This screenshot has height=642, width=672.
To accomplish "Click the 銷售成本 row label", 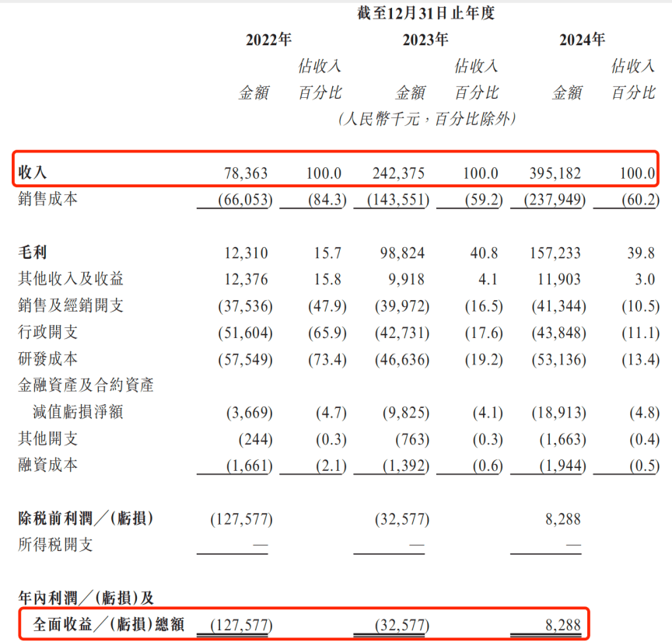I will click(x=48, y=200).
